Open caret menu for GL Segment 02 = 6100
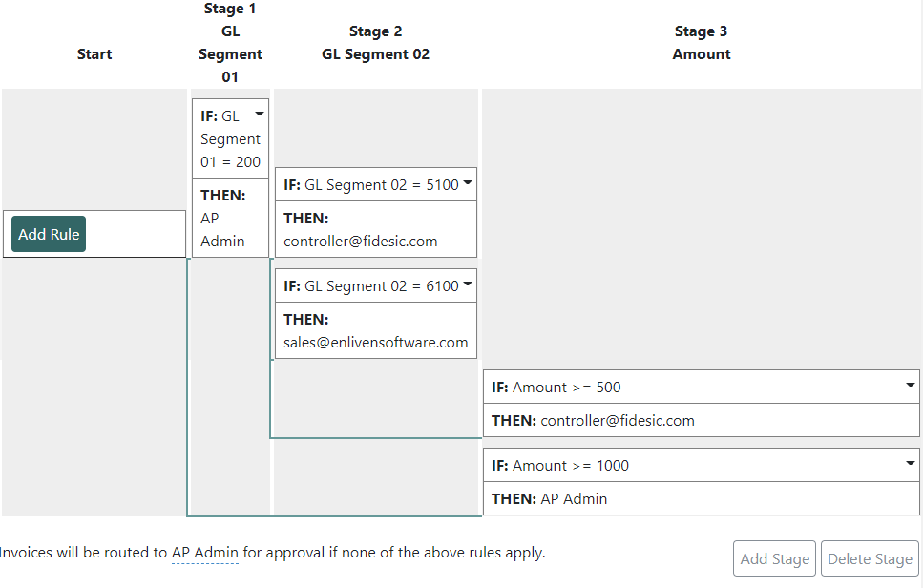 468,283
